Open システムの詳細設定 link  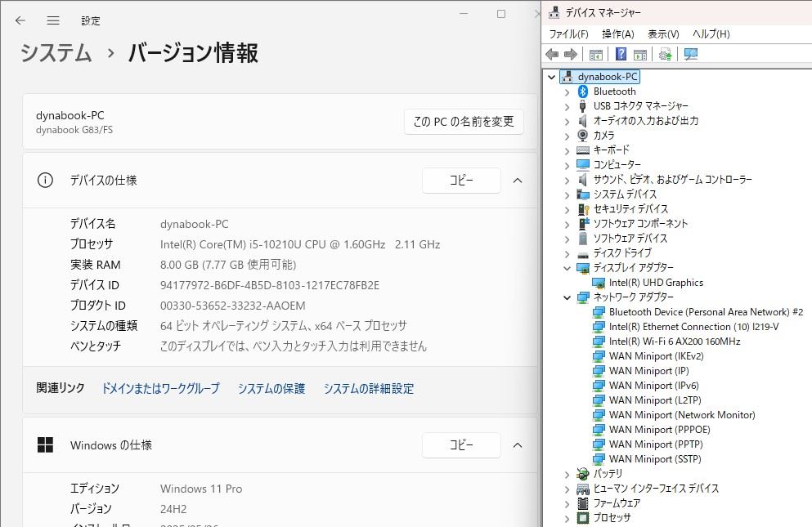click(x=369, y=388)
